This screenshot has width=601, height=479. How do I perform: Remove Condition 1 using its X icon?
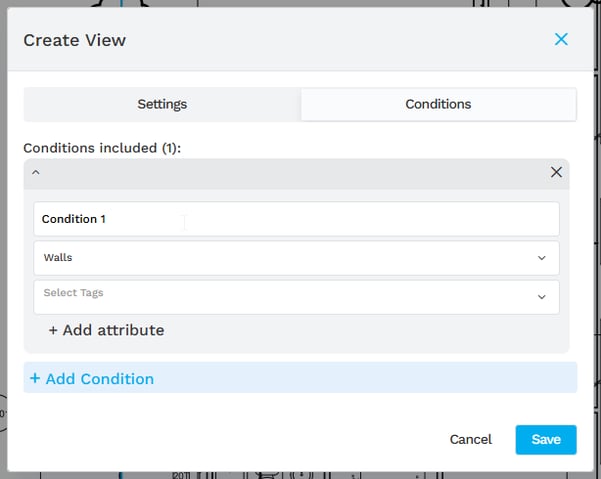pos(556,172)
